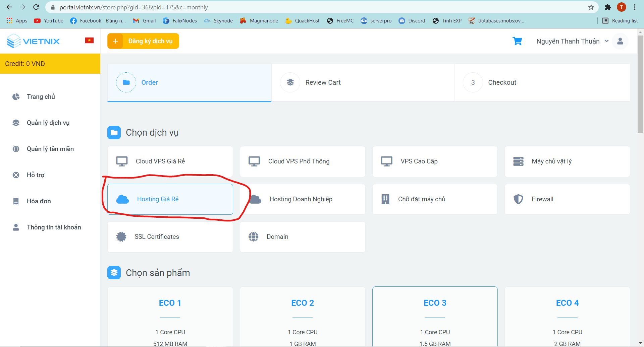Click the user avatar icon
This screenshot has width=644, height=347.
tap(620, 41)
